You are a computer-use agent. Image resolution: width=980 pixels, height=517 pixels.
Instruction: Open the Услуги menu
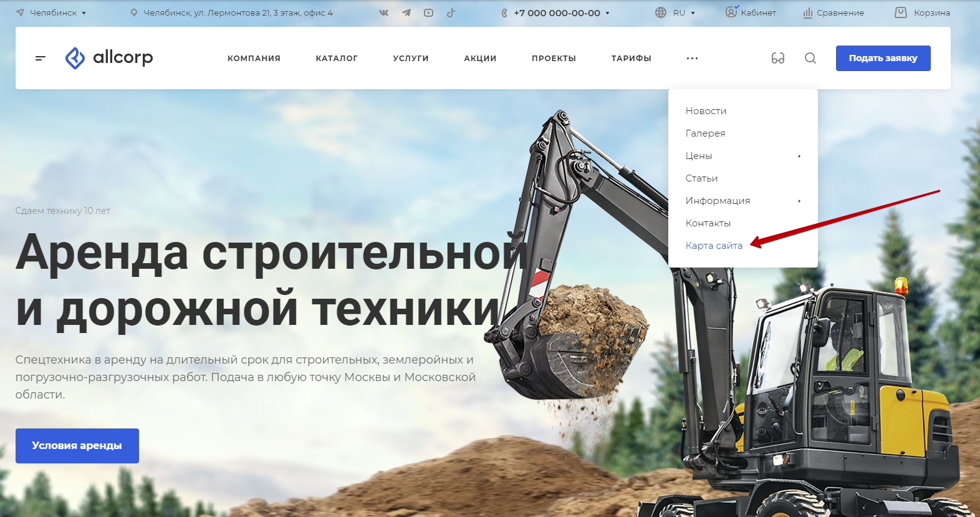point(411,58)
